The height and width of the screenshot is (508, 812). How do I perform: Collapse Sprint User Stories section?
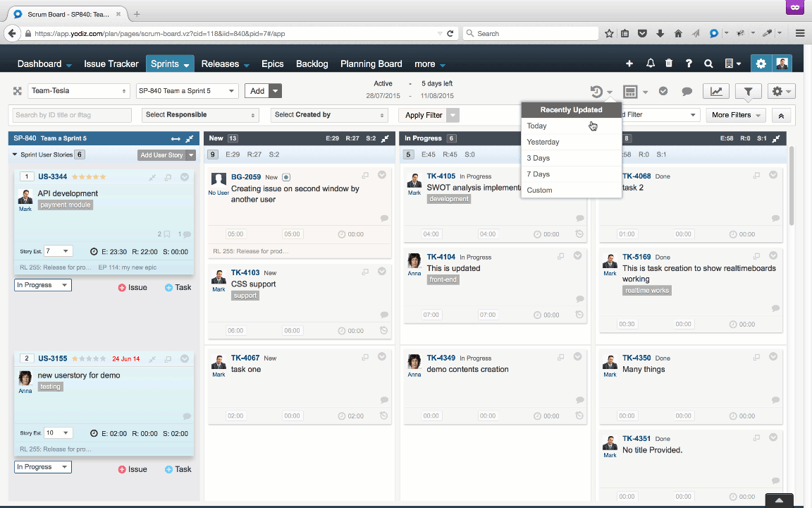tap(15, 155)
